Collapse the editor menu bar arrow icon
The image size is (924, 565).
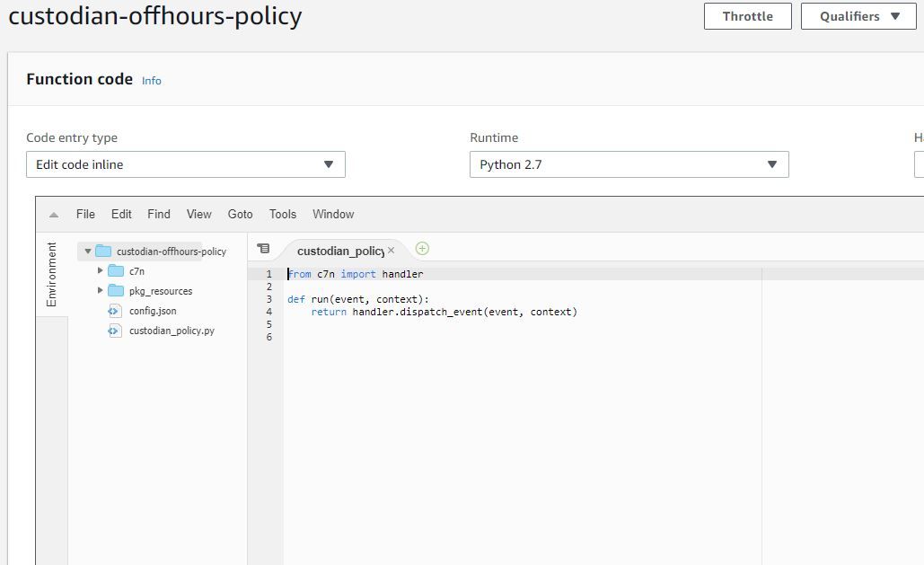pos(54,214)
